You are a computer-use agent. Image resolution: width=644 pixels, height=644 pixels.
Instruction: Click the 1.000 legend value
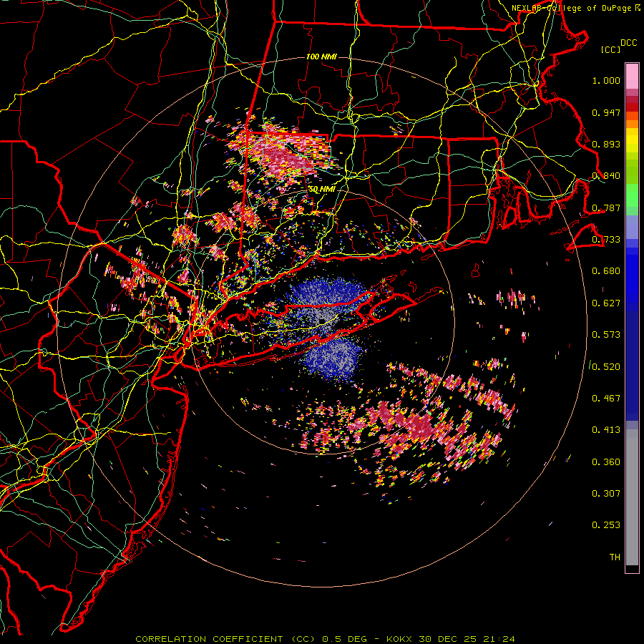point(606,80)
